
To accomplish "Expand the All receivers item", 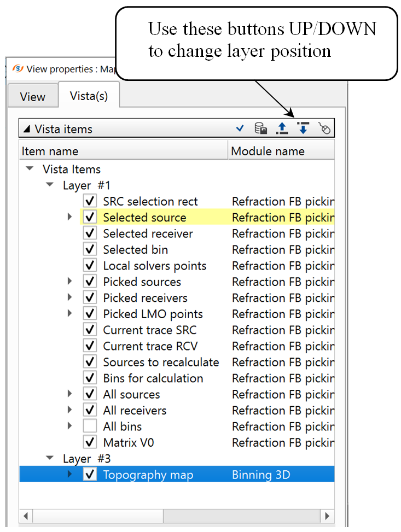I will pyautogui.click(x=69, y=411).
